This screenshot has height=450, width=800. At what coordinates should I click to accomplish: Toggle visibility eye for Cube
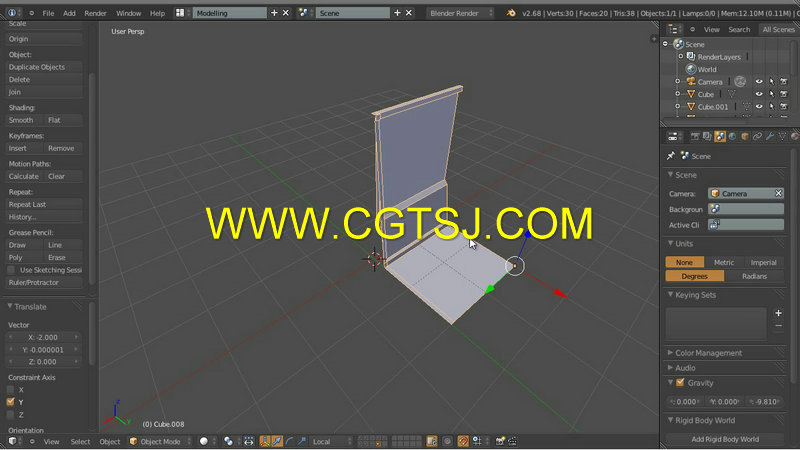pos(759,94)
